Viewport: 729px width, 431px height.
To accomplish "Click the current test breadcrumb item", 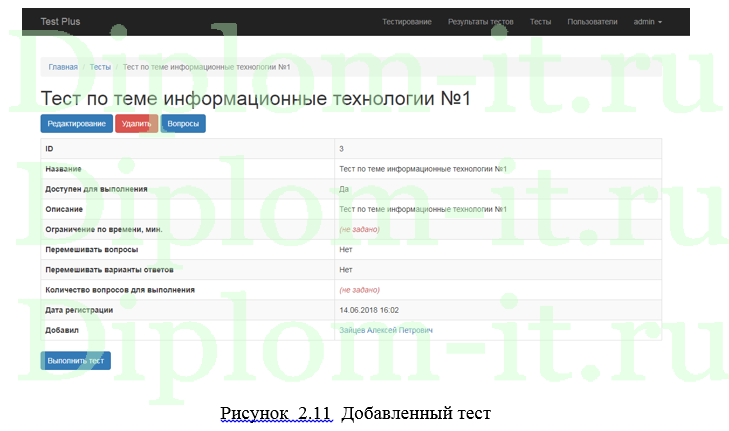I will 206,67.
